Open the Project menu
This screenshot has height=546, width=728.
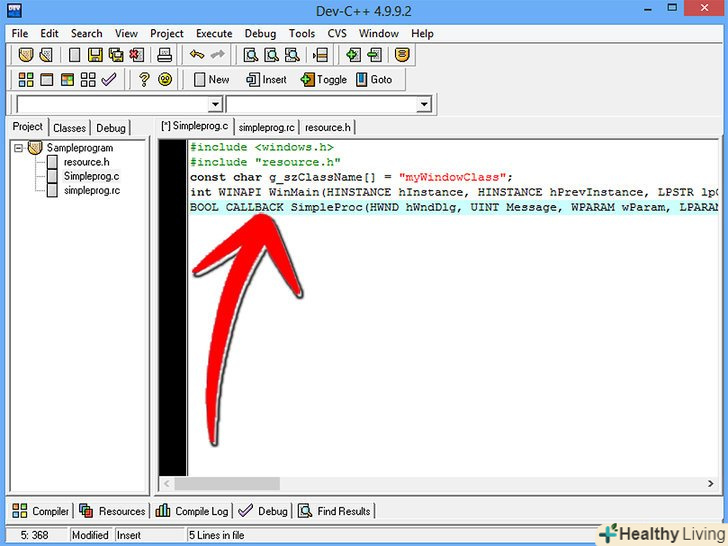[167, 33]
